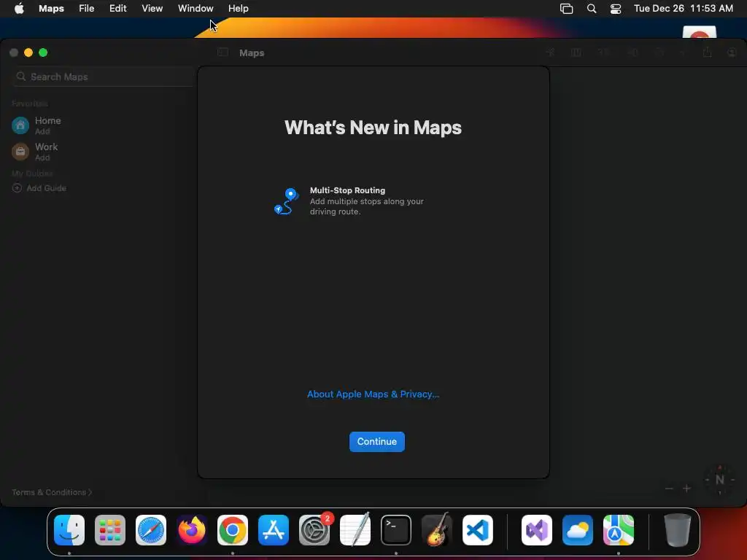Click the My Guides section header
This screenshot has height=560, width=747.
point(32,174)
